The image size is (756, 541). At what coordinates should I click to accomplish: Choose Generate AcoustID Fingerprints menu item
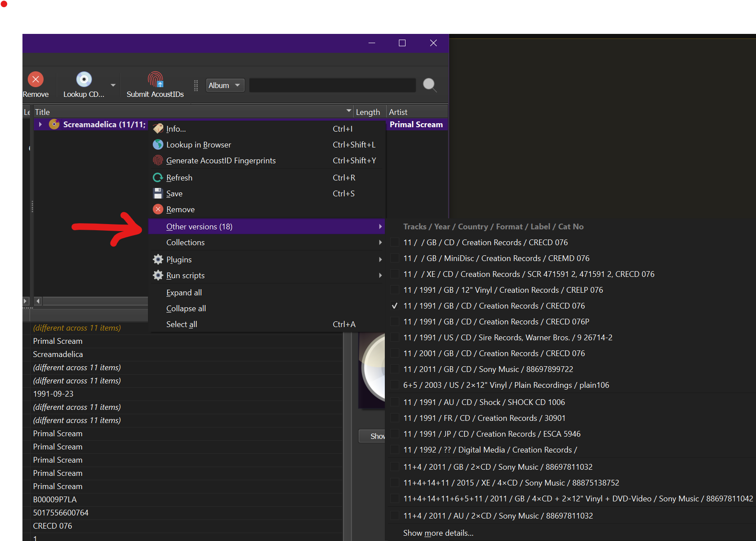(x=221, y=161)
